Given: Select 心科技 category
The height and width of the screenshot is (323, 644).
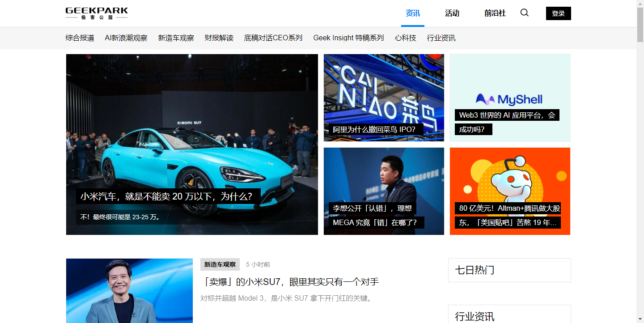Looking at the screenshot, I should click(x=405, y=38).
